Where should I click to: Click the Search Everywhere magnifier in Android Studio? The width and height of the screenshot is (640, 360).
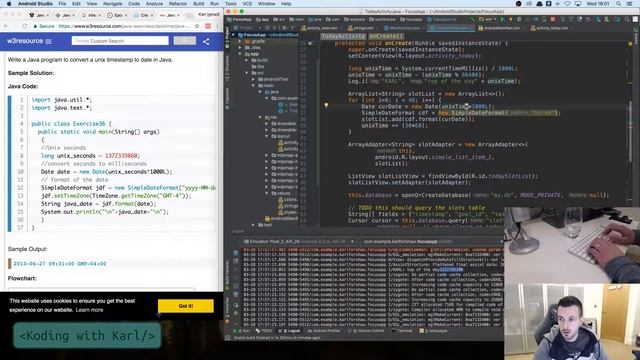coord(627,19)
